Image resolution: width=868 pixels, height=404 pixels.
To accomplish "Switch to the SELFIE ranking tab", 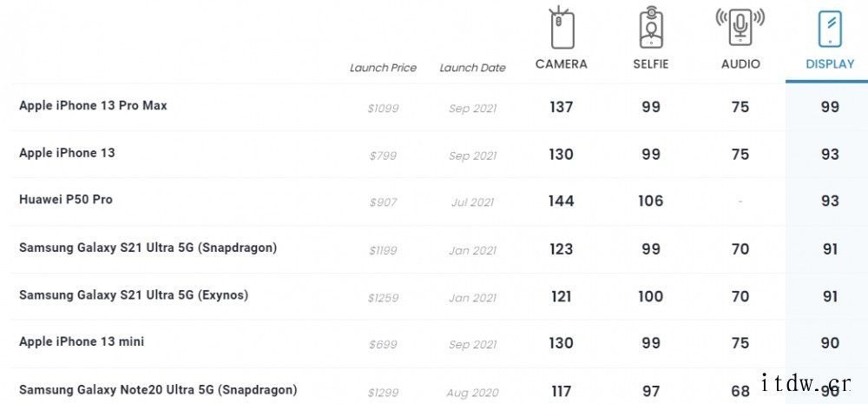I will tap(650, 63).
